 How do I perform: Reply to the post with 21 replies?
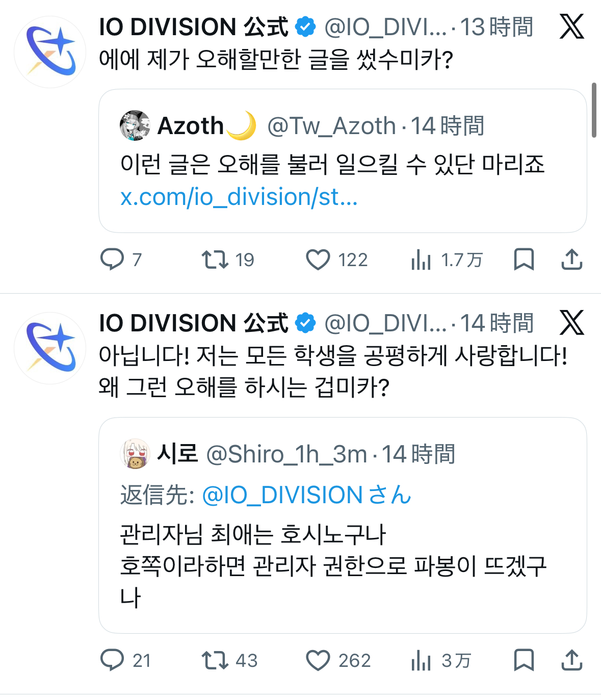(x=112, y=660)
